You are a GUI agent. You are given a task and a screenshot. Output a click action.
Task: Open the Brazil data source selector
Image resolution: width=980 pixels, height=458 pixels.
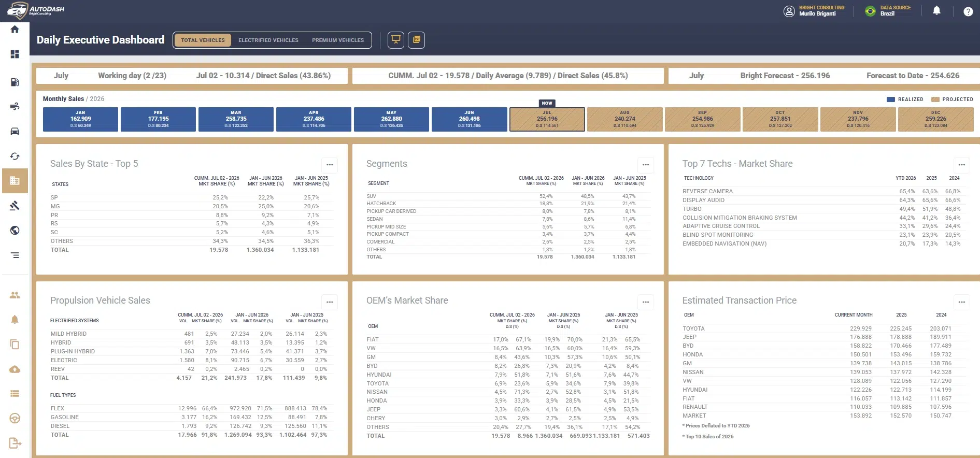(x=888, y=11)
